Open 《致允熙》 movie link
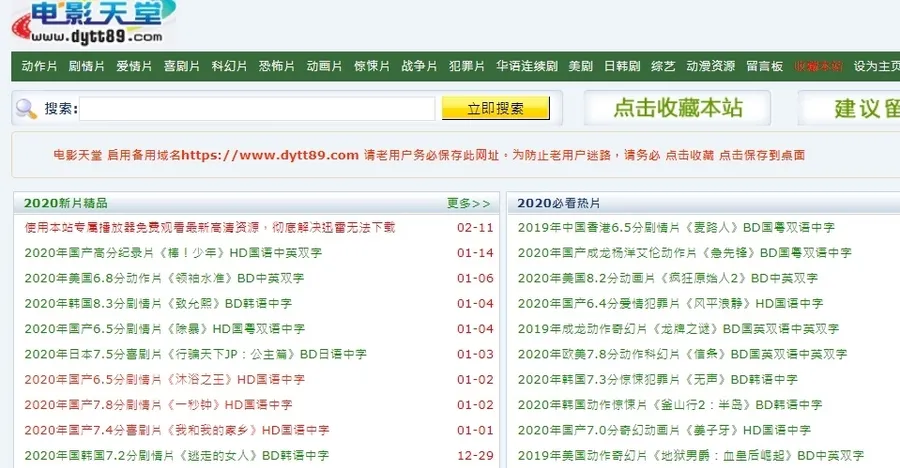This screenshot has width=900, height=468. (x=158, y=303)
